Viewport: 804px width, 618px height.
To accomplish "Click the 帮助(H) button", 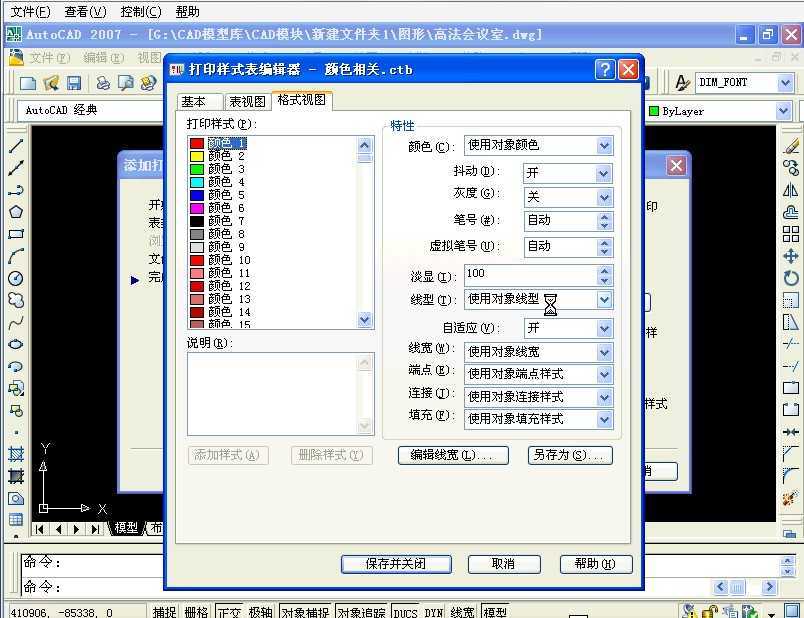I will 596,564.
